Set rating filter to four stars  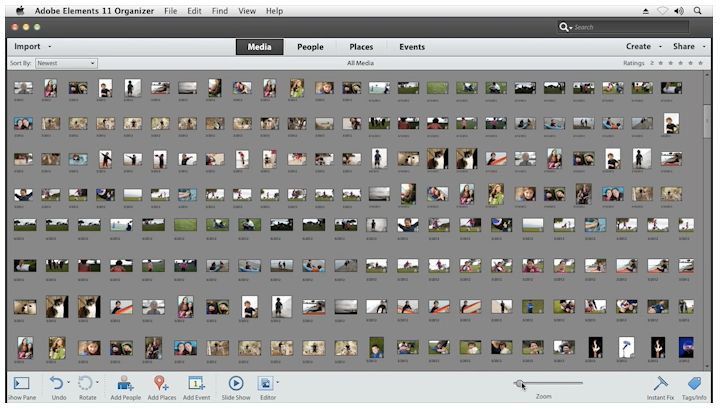[691, 63]
